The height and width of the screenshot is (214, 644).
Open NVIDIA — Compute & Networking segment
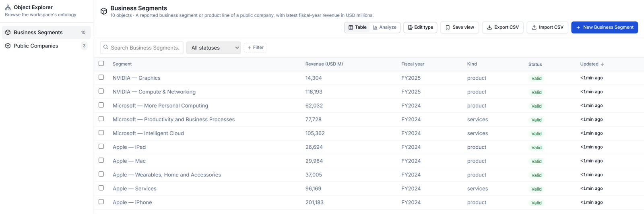click(x=154, y=92)
